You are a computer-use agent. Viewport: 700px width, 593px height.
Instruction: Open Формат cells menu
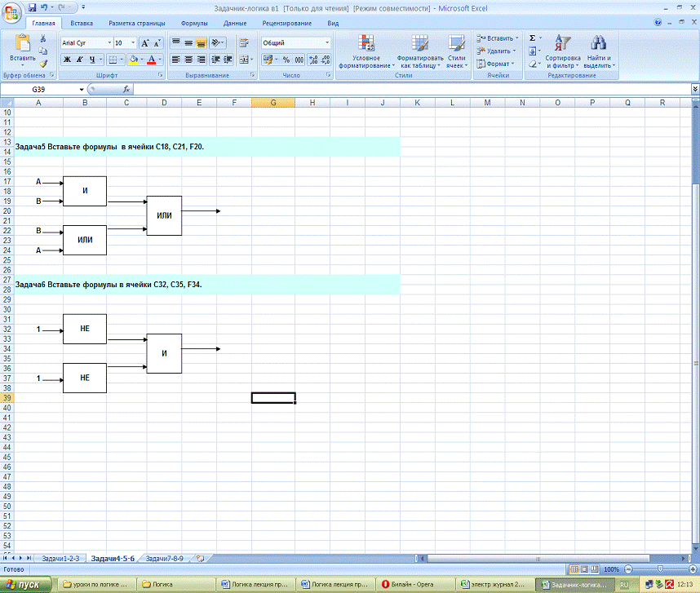tap(495, 64)
